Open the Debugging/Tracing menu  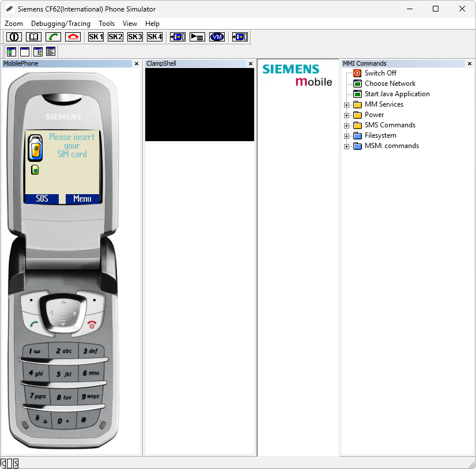(x=61, y=24)
